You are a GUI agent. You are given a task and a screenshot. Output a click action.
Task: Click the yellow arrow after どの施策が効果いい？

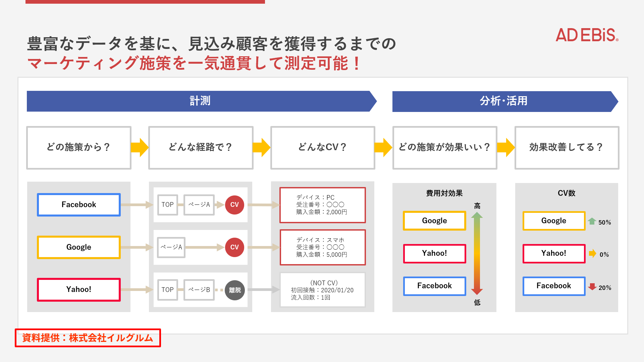tap(506, 147)
